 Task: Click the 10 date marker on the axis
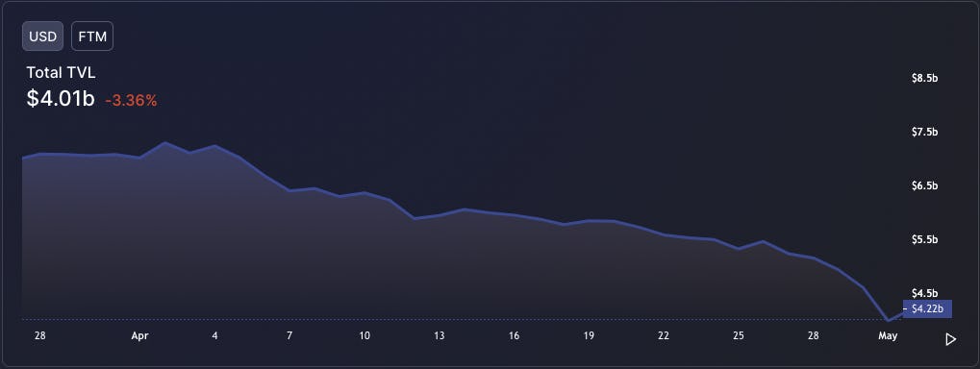point(364,336)
